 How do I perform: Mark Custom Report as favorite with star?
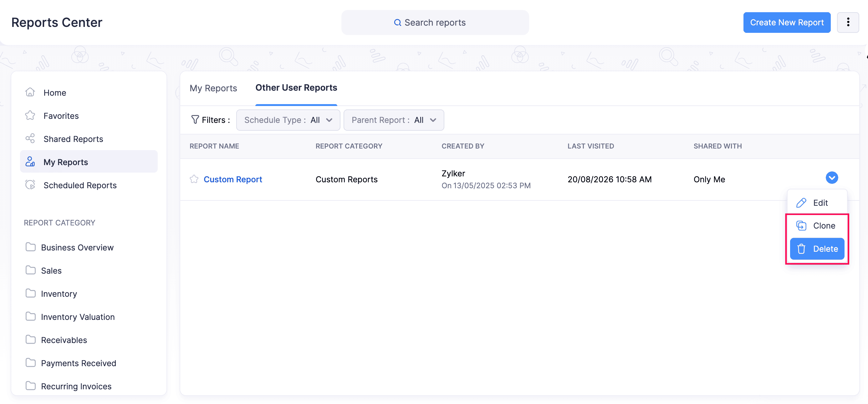click(194, 179)
